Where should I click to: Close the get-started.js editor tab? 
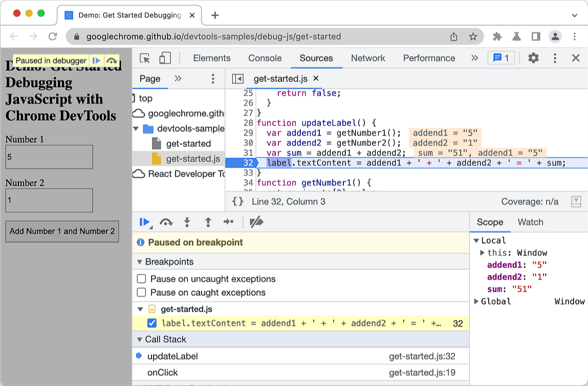(316, 78)
